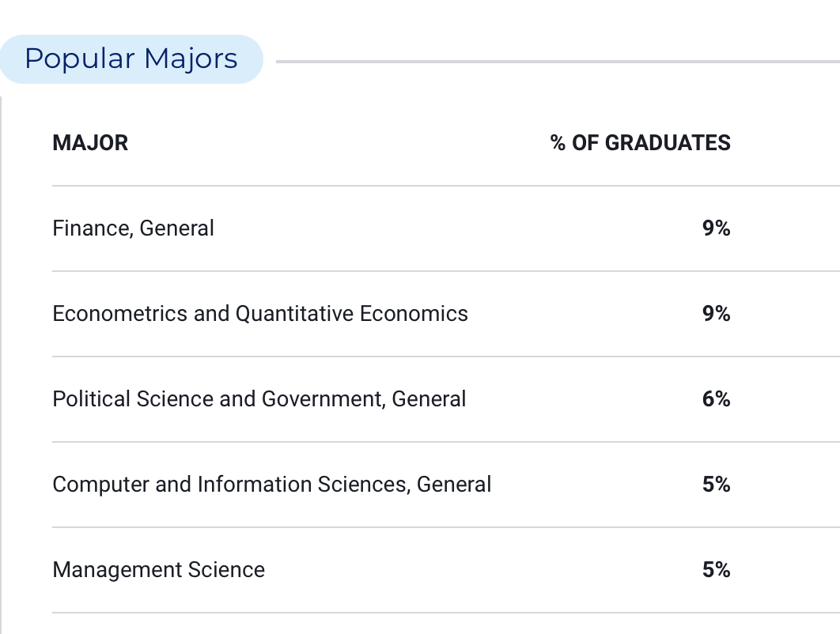840x634 pixels.
Task: Click the word General in Finance row
Action: pos(177,228)
